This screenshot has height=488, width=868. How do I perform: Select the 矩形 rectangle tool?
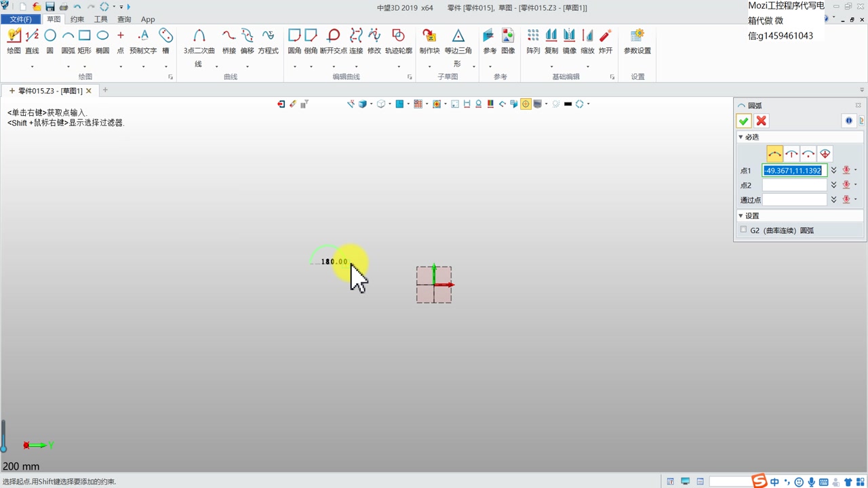(x=85, y=42)
